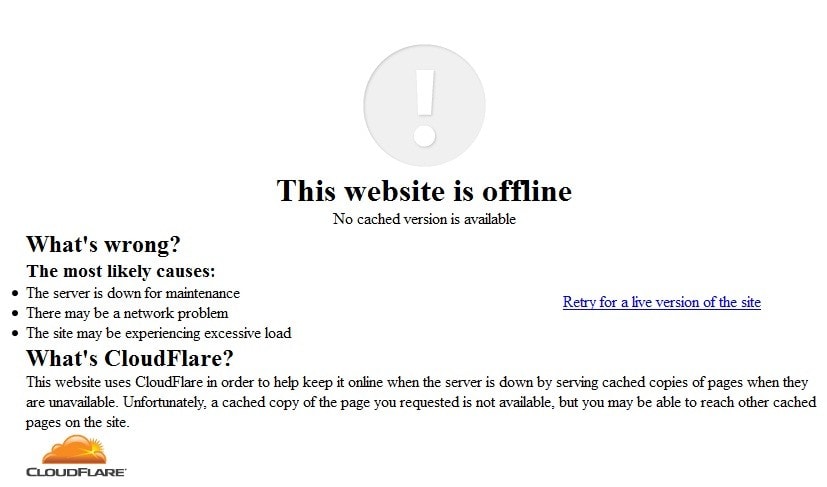The width and height of the screenshot is (827, 487).
Task: Click 'There may be a network problem' item
Action: (127, 313)
